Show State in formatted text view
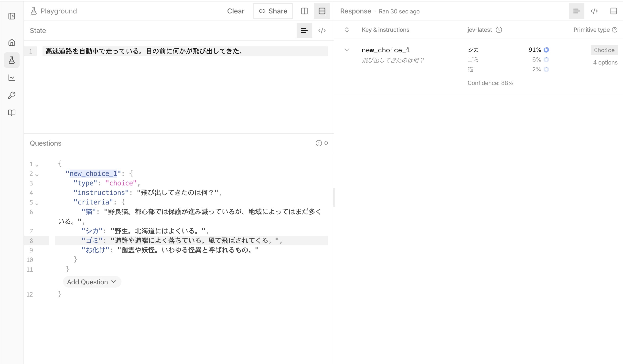Image resolution: width=623 pixels, height=364 pixels. pyautogui.click(x=304, y=31)
